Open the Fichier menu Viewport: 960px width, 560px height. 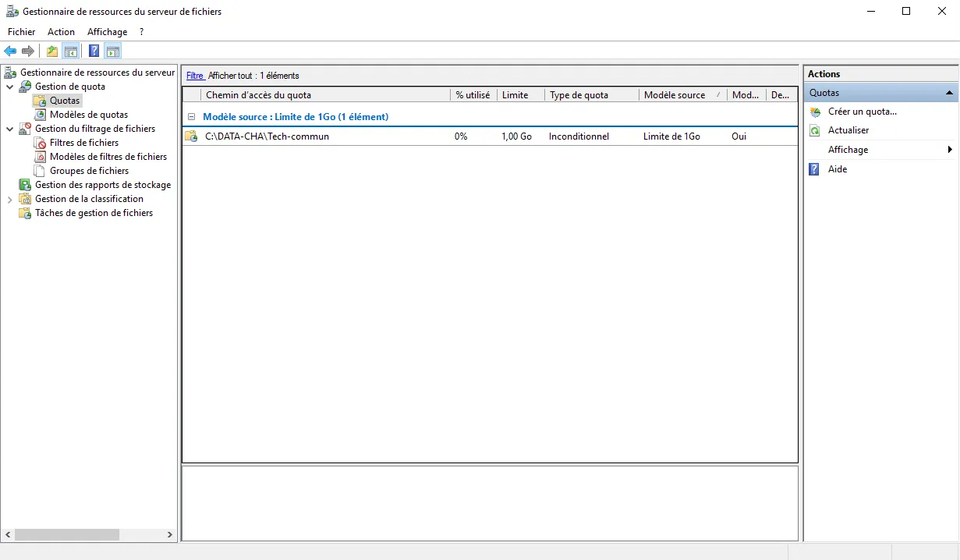point(22,32)
